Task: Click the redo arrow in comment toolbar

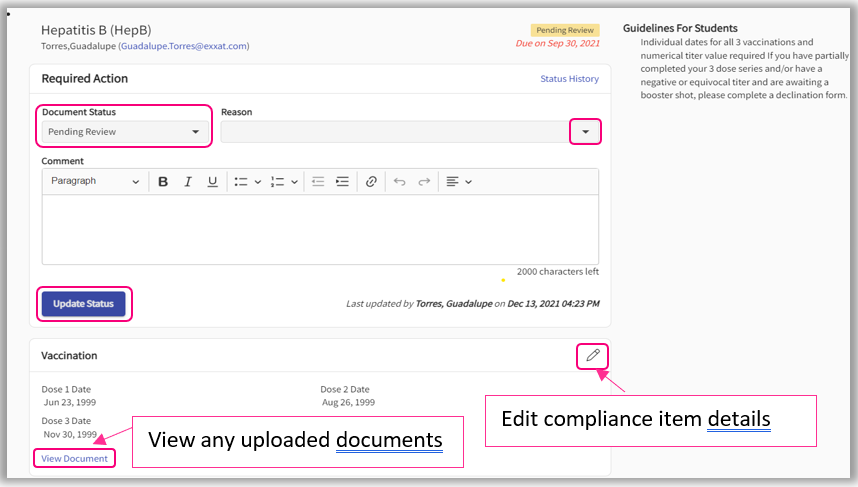Action: 424,182
